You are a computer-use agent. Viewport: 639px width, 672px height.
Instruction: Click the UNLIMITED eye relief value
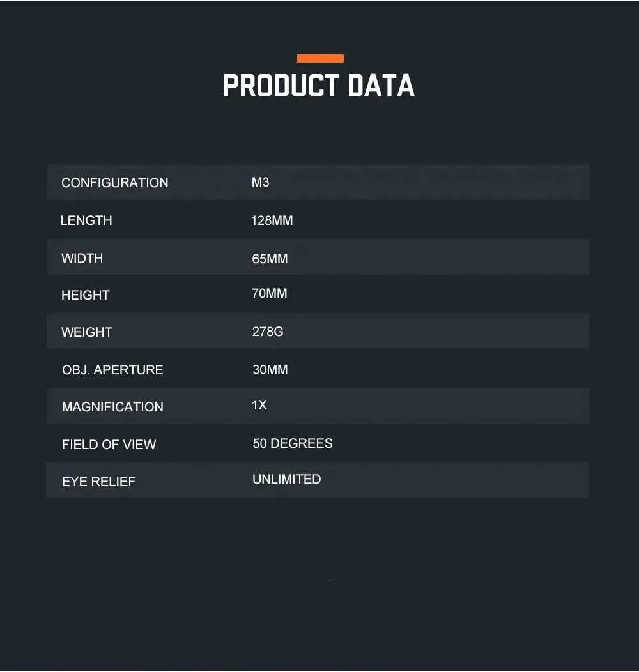pyautogui.click(x=286, y=479)
